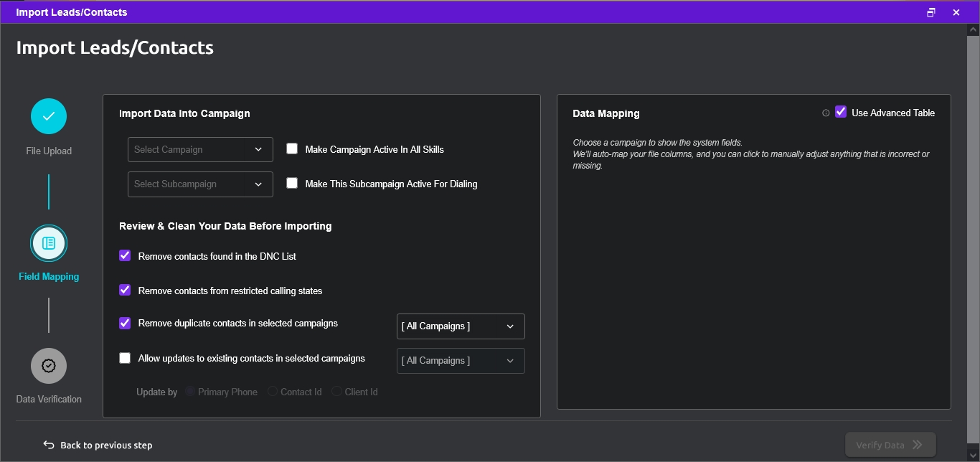The height and width of the screenshot is (462, 980).
Task: Toggle Remove duplicate contacts in selected campaigns
Action: (125, 323)
